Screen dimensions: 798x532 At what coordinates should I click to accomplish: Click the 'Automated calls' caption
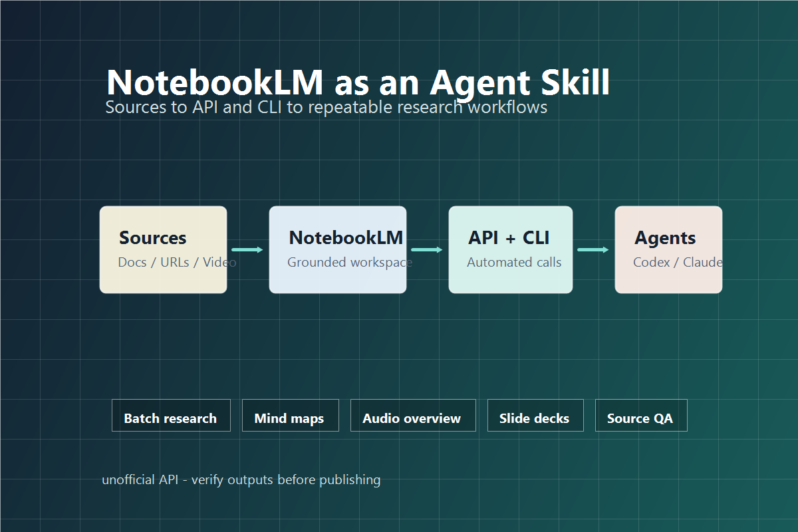[x=514, y=262]
